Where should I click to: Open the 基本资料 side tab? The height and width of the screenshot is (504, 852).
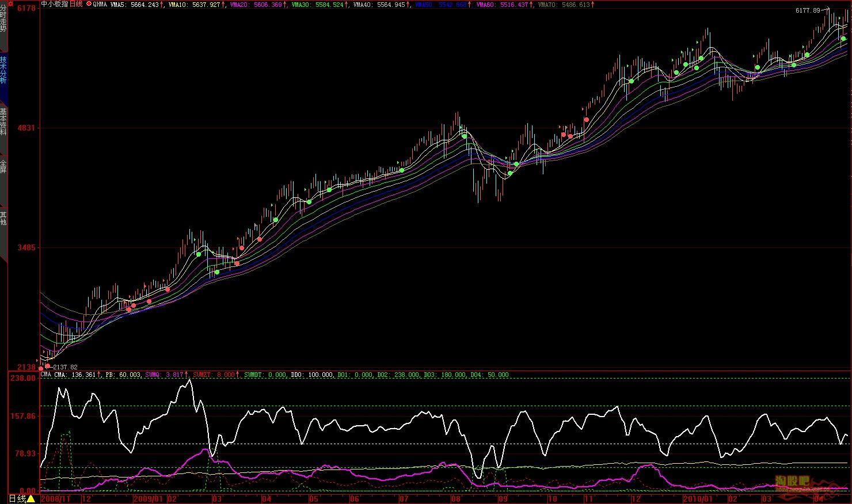pos(3,121)
